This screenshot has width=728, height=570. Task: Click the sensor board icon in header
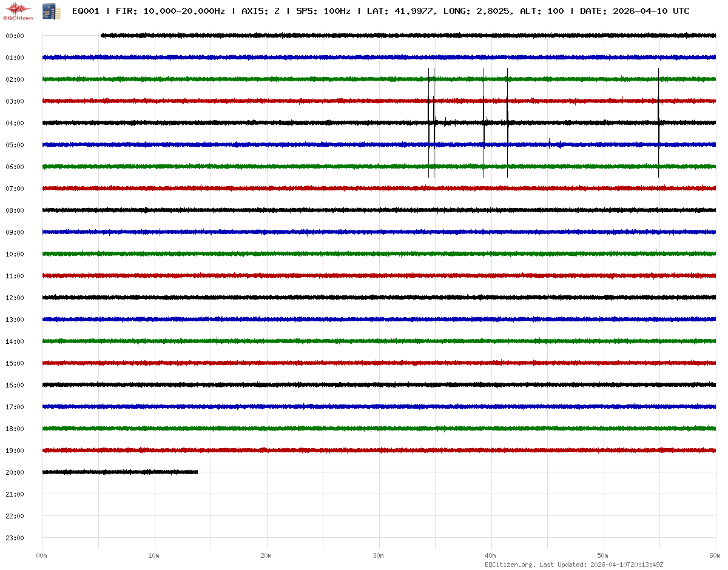47,11
